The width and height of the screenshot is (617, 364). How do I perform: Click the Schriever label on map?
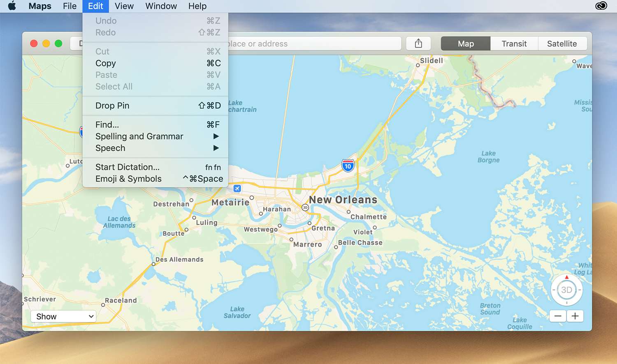click(40, 299)
